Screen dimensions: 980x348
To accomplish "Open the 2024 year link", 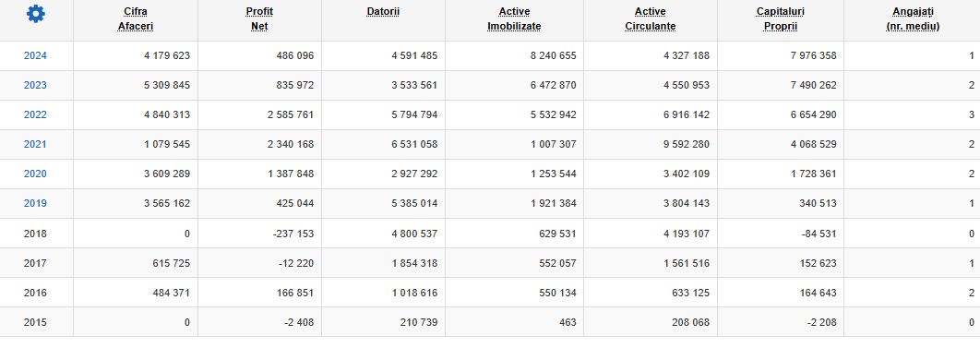I will click(35, 55).
